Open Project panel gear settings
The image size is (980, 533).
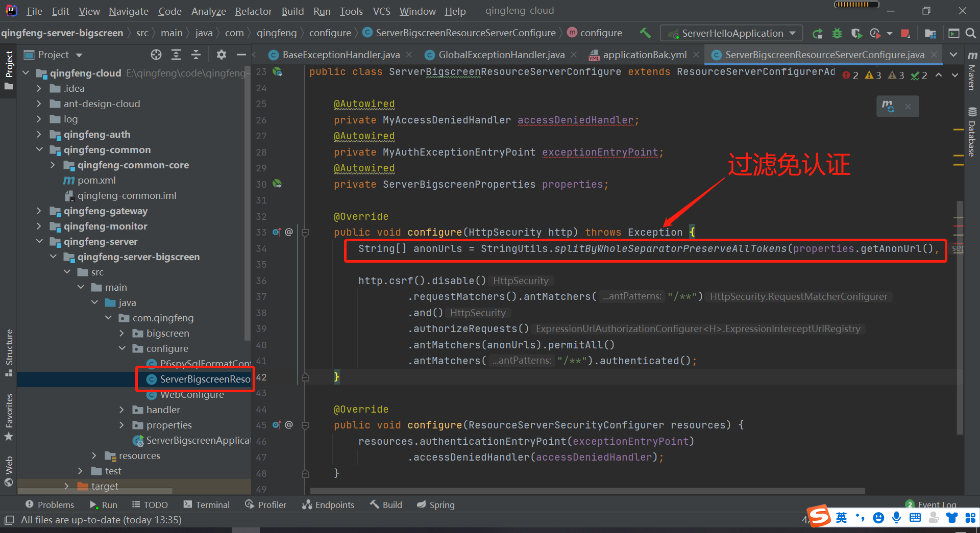point(221,55)
